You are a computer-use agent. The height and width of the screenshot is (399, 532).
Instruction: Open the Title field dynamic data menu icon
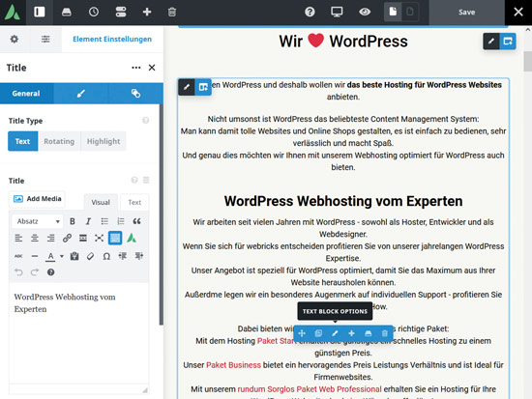point(146,180)
